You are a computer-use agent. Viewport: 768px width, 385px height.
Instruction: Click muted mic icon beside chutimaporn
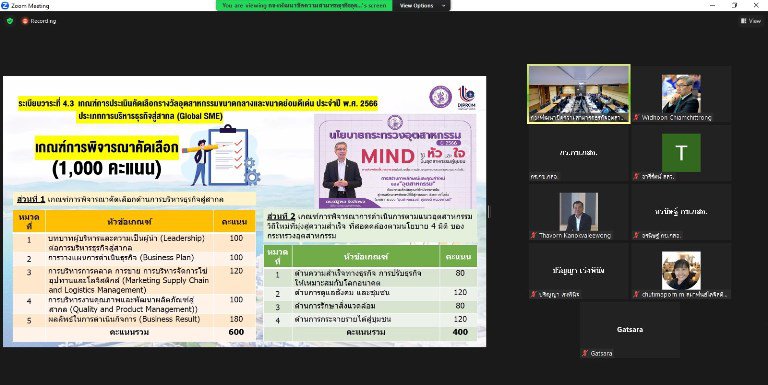(x=636, y=294)
